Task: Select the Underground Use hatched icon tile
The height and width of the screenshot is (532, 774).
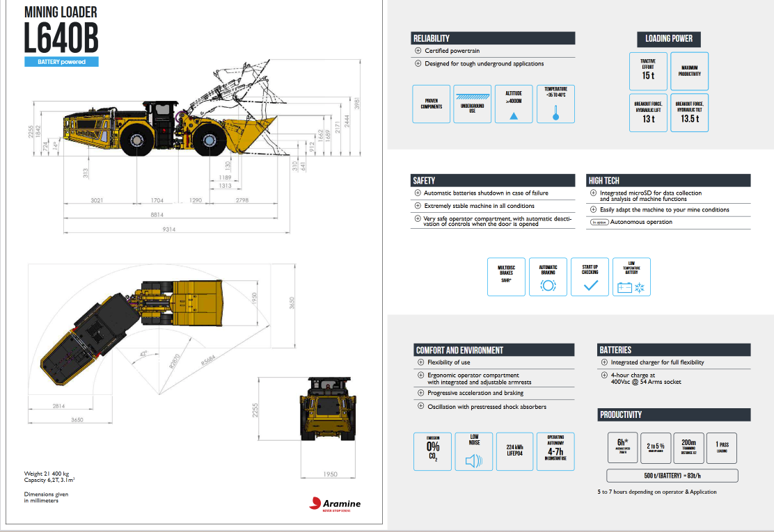Action: [x=473, y=104]
